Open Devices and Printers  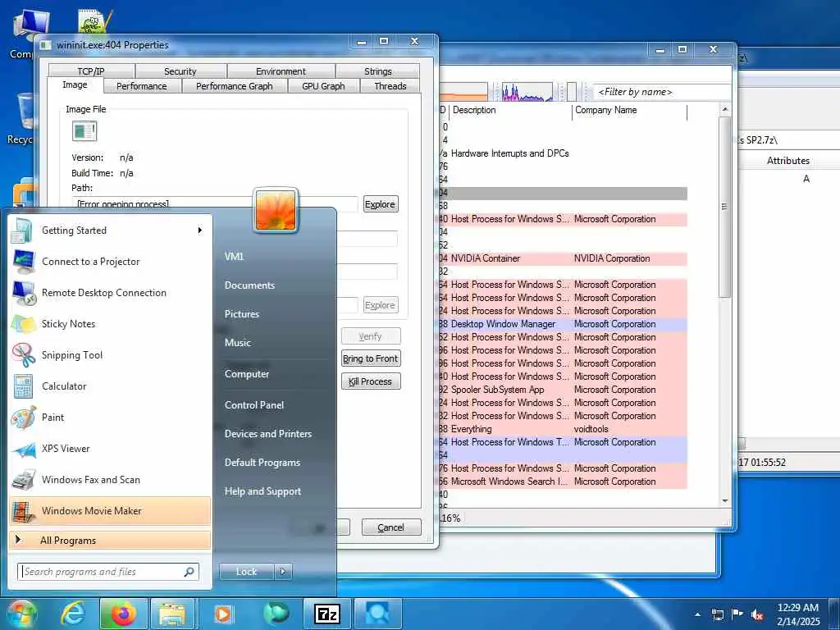pyautogui.click(x=268, y=433)
